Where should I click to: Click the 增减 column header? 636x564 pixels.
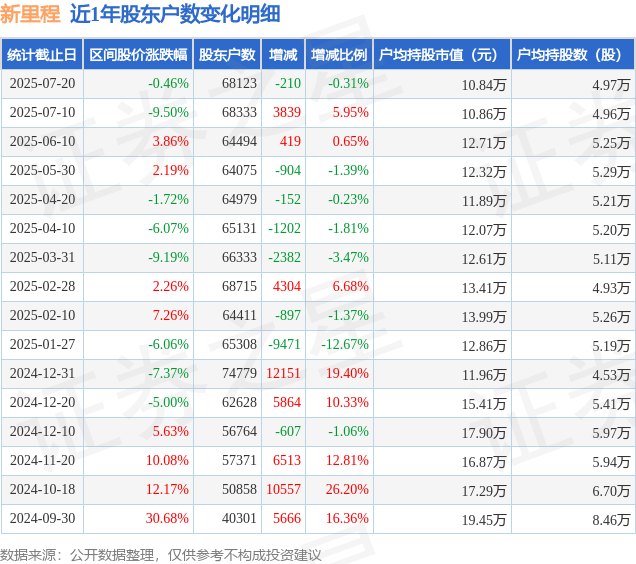283,54
